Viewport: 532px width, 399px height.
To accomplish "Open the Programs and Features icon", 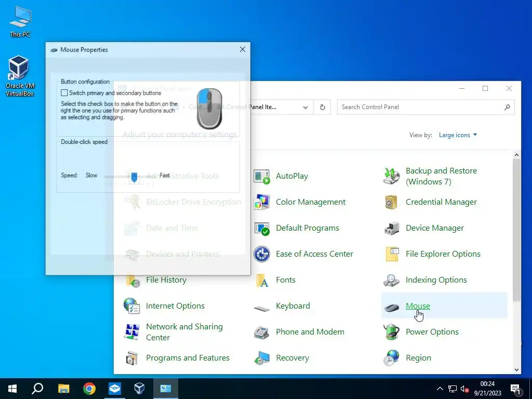I will (131, 358).
